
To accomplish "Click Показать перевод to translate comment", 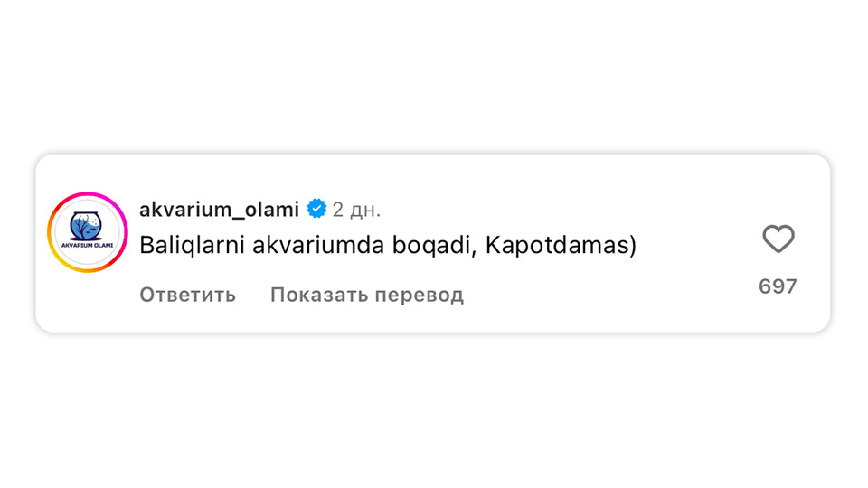I will (x=366, y=295).
